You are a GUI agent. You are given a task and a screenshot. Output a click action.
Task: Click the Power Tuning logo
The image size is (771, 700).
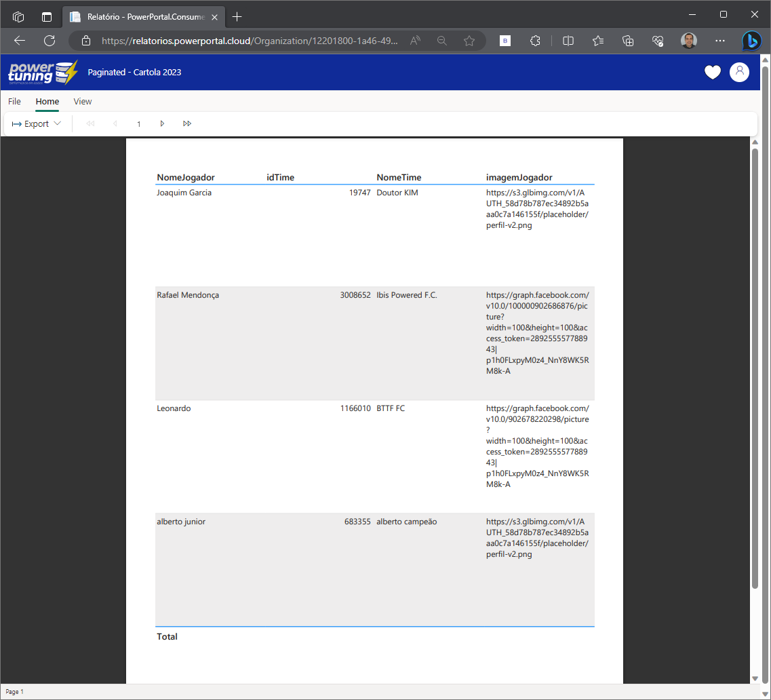[x=43, y=73]
